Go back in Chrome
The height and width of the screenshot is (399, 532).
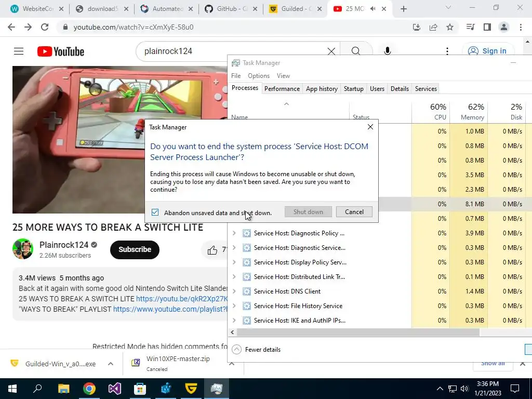pyautogui.click(x=11, y=27)
